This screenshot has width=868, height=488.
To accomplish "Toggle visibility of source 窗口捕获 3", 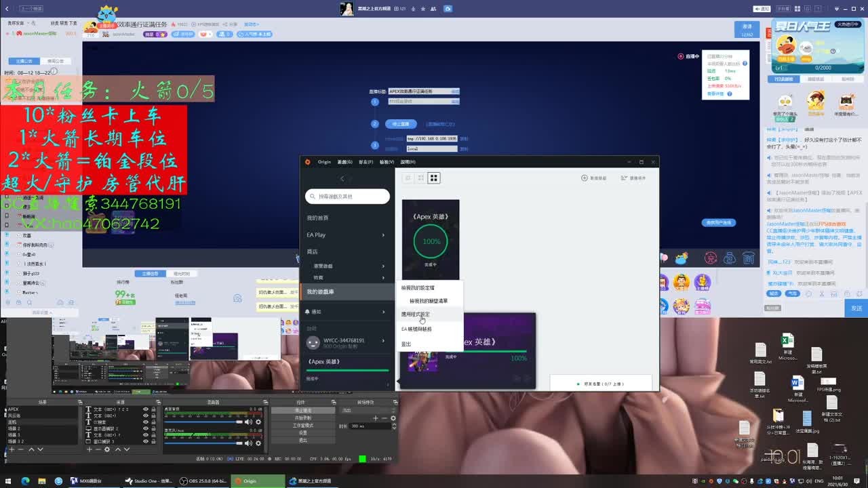I will pos(145,441).
